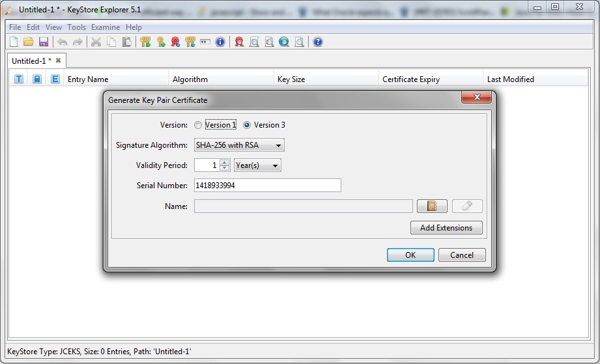
Task: Click the Name text field
Action: pyautogui.click(x=304, y=206)
